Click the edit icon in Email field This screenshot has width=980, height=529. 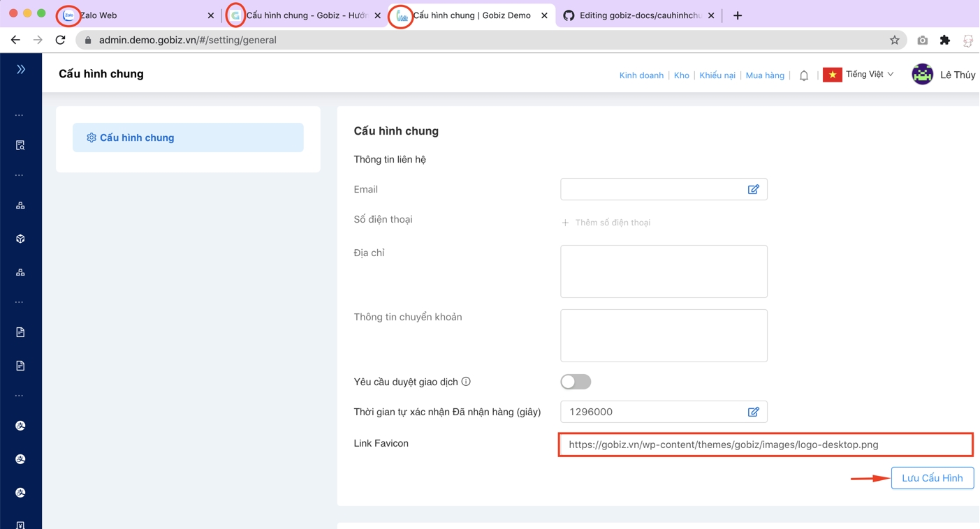click(x=753, y=189)
